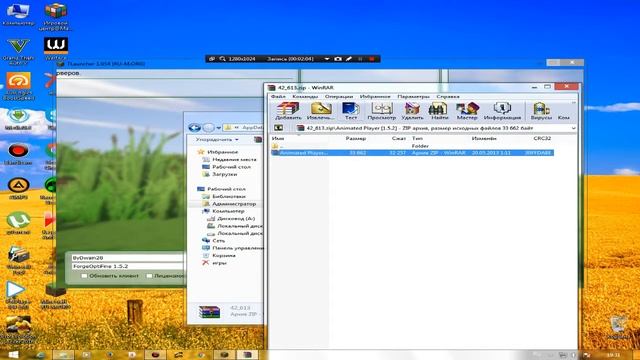Click the Тест (Test) toolbar icon

click(351, 111)
